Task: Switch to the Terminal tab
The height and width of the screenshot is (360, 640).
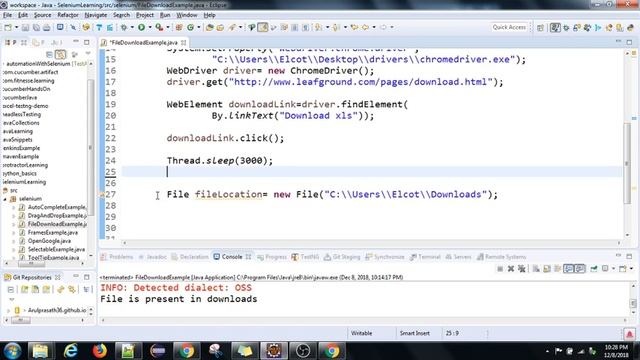Action: [x=425, y=257]
